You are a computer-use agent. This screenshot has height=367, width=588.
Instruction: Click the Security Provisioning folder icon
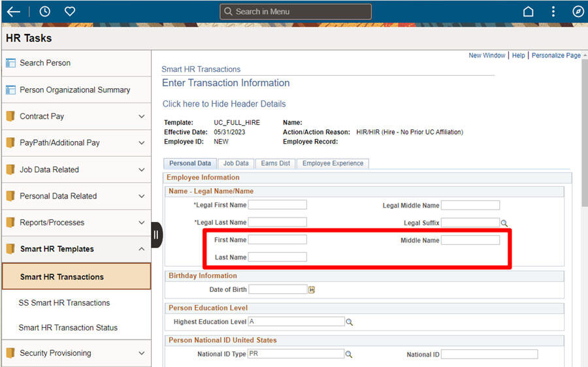(10, 353)
